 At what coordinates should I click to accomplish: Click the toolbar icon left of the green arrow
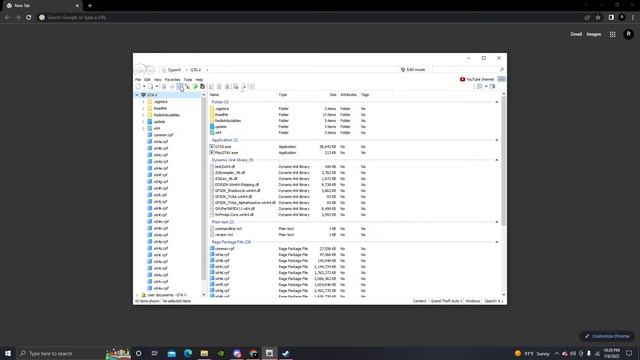coord(187,87)
